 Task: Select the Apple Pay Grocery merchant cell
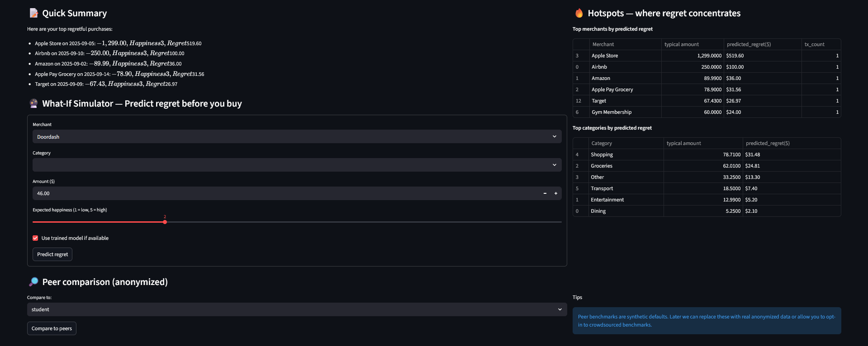626,89
